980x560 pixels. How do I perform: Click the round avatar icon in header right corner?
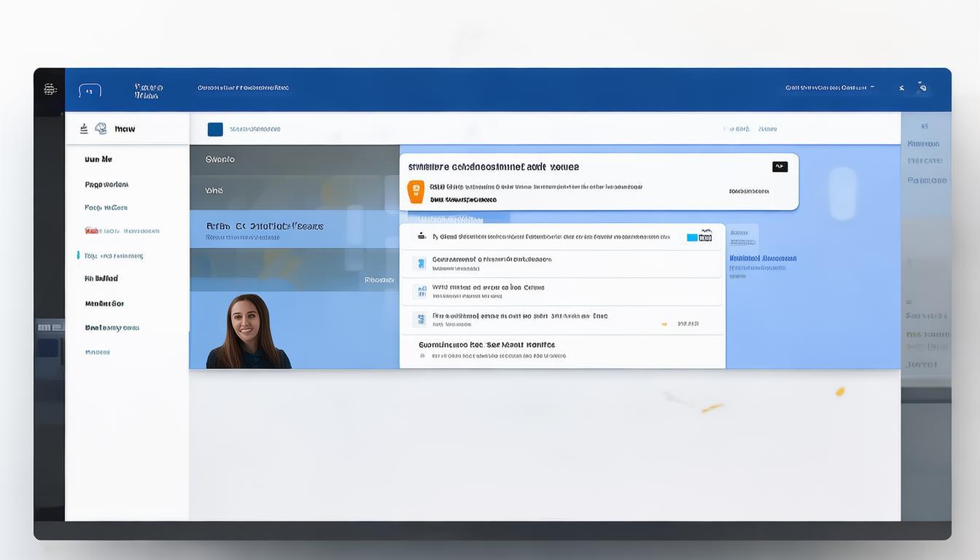922,88
